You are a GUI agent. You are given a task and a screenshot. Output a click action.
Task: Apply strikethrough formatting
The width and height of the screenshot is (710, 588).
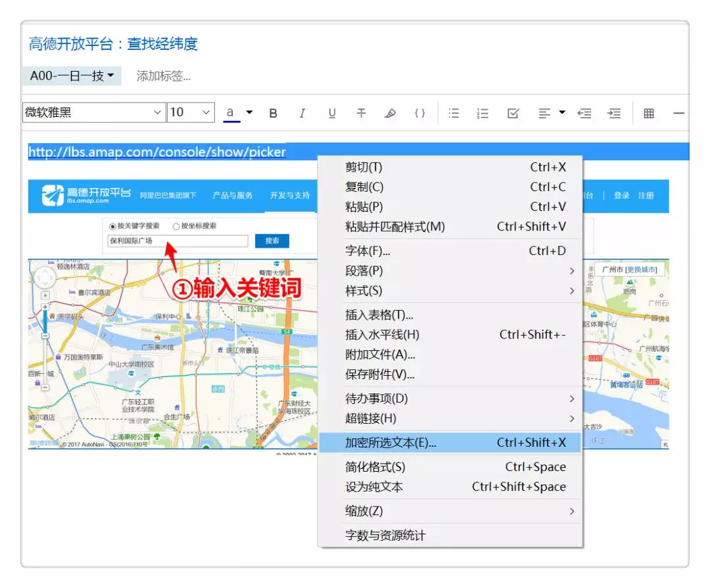tap(361, 113)
